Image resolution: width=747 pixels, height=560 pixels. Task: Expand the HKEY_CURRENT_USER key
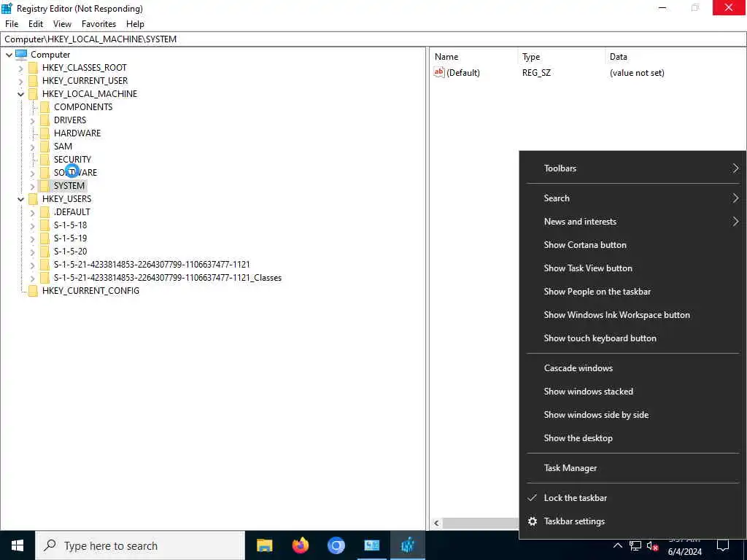[x=20, y=82]
